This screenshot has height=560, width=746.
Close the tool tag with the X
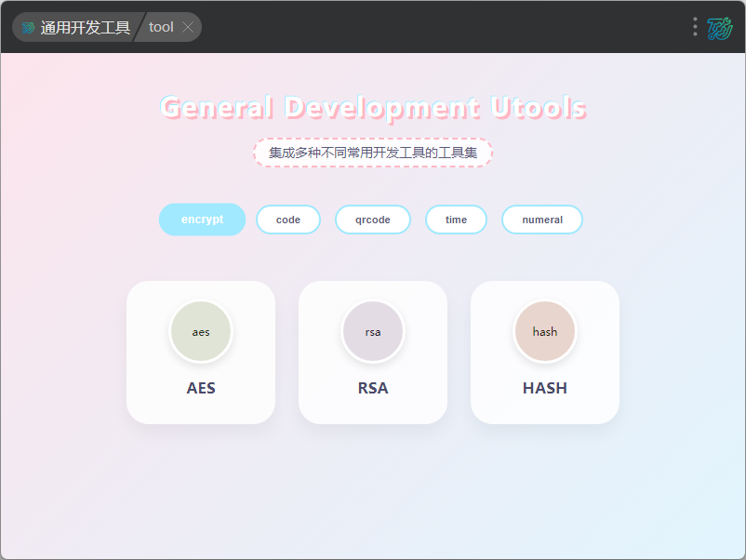coord(189,27)
